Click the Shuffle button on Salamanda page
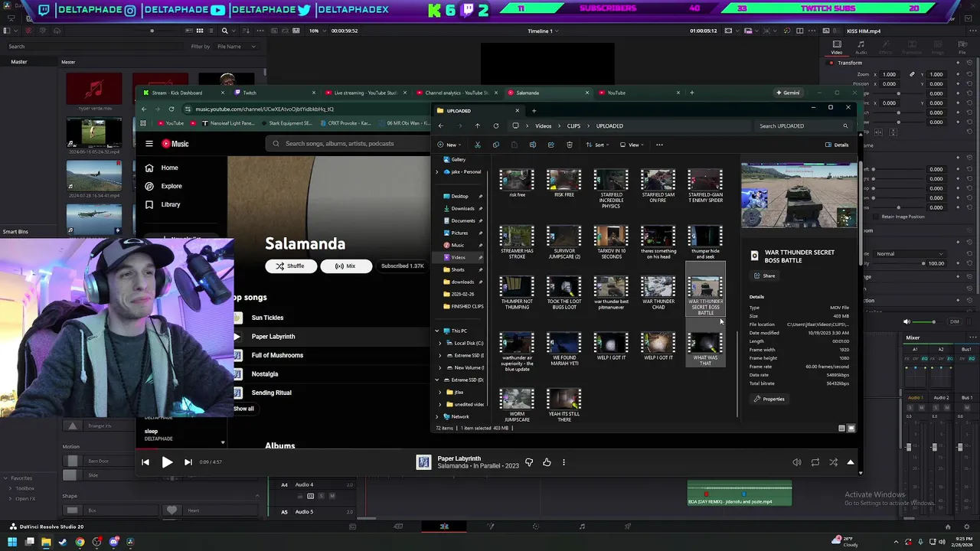The height and width of the screenshot is (551, 980). (x=289, y=266)
